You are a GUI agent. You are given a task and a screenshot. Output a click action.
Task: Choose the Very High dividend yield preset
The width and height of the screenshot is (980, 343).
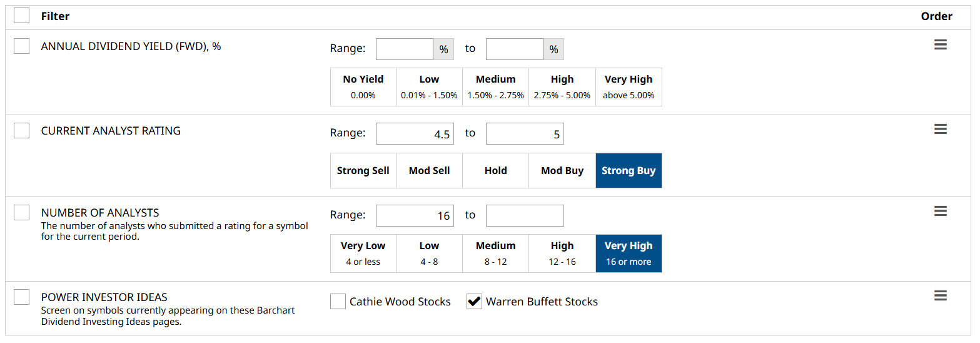pyautogui.click(x=629, y=87)
